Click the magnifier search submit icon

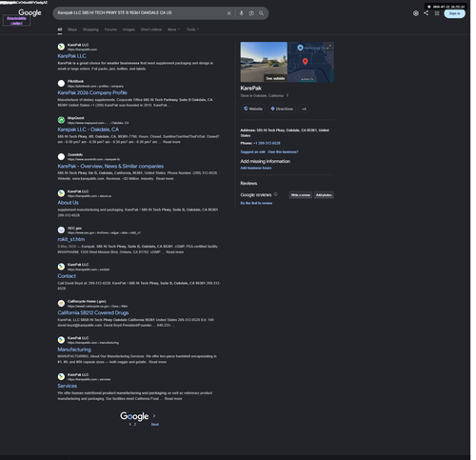[261, 13]
